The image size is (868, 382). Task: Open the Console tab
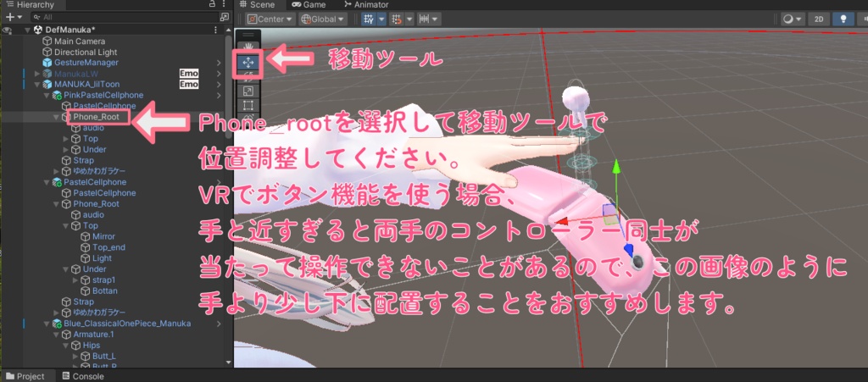pyautogui.click(x=83, y=376)
